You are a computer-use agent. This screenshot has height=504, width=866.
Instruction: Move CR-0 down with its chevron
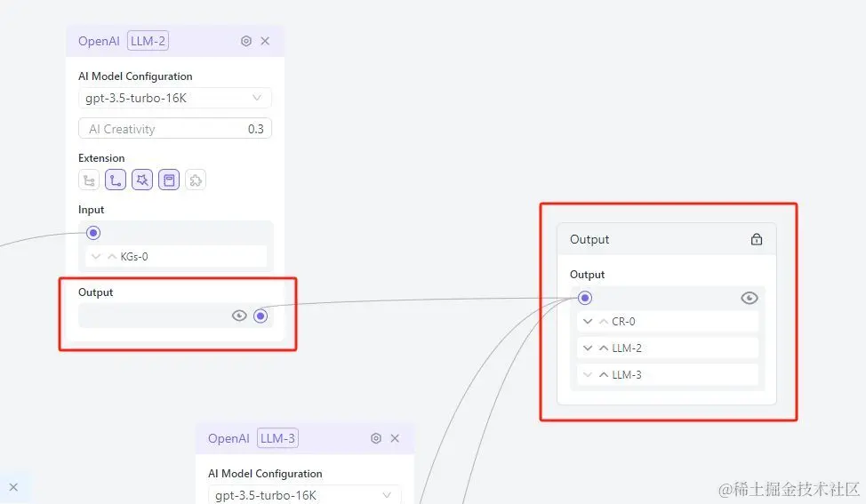pos(588,321)
